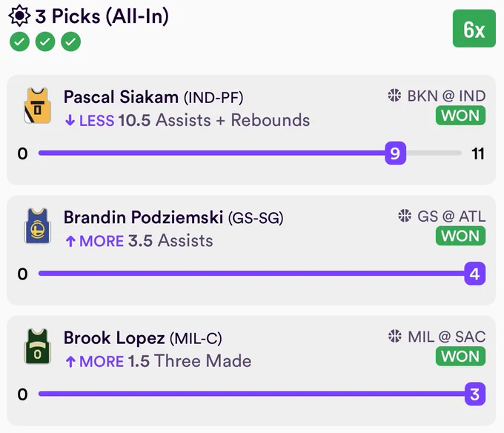504x433 pixels.
Task: Click the down arrow beside LESS
Action: pyautogui.click(x=70, y=121)
